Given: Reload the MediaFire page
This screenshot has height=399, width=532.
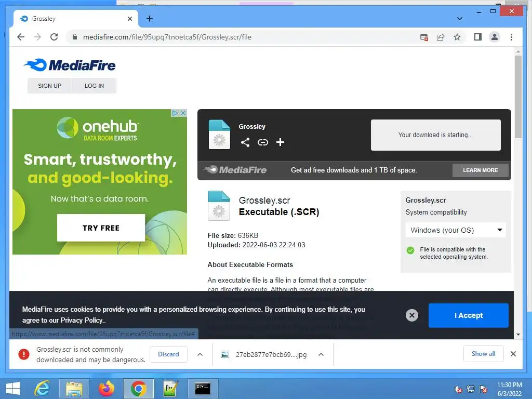Looking at the screenshot, I should point(54,37).
